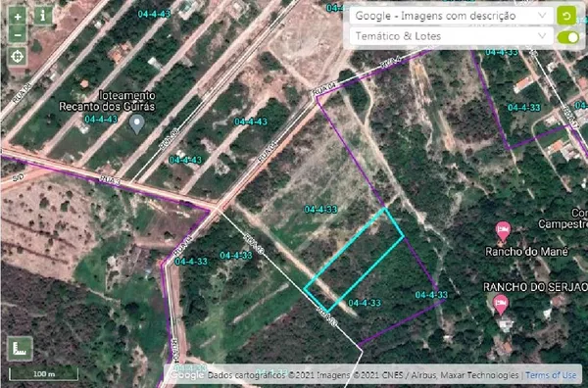588x388 pixels.
Task: Center map with the locate crosshair button
Action: coord(18,57)
